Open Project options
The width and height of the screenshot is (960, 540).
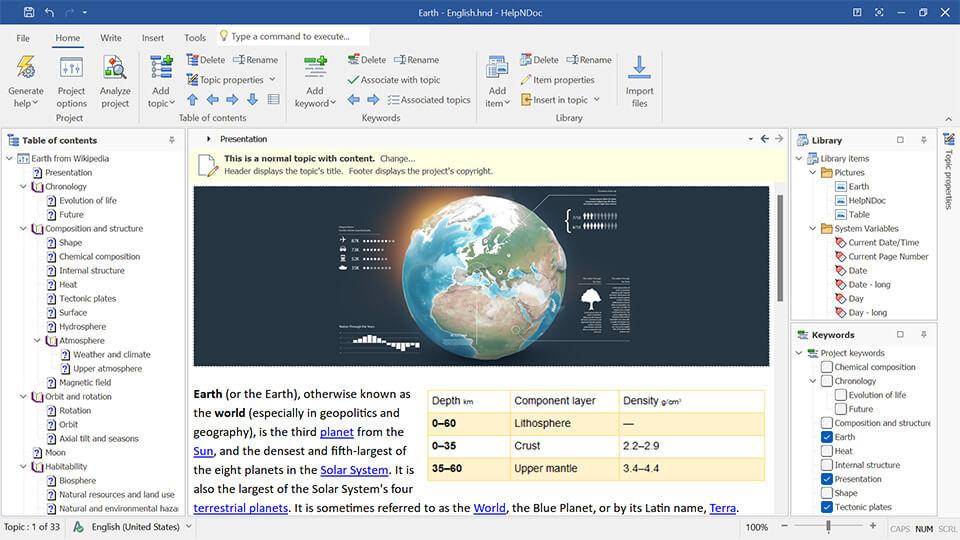click(71, 69)
